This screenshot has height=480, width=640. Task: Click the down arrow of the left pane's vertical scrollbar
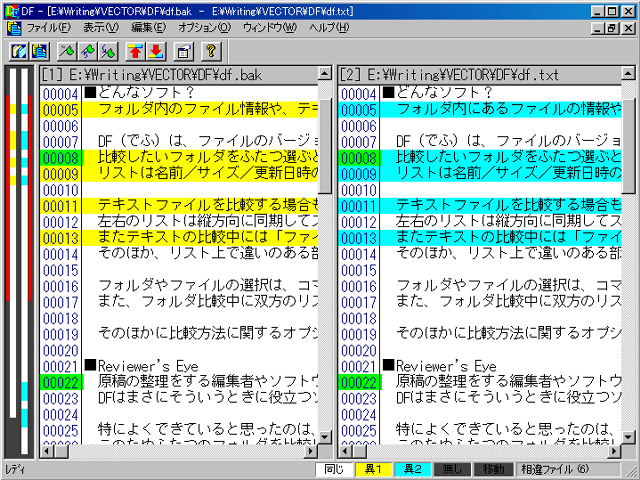click(325, 437)
